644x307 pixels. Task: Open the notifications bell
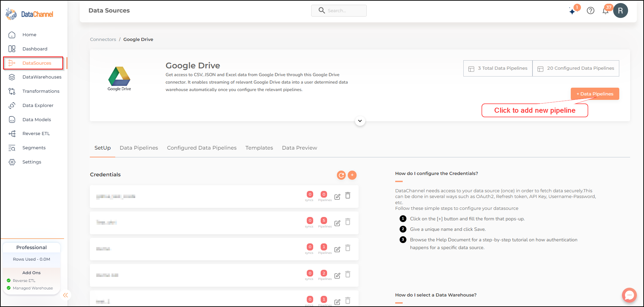tap(605, 10)
